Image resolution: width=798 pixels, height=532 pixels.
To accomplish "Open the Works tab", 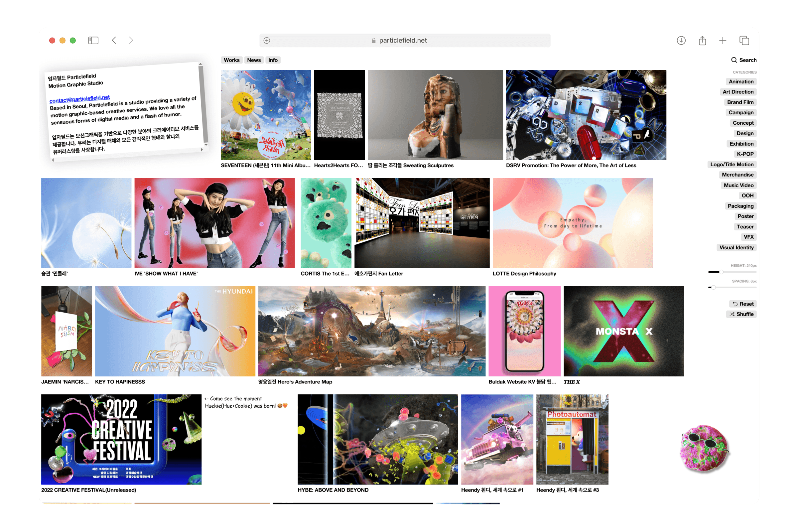I will 231,60.
